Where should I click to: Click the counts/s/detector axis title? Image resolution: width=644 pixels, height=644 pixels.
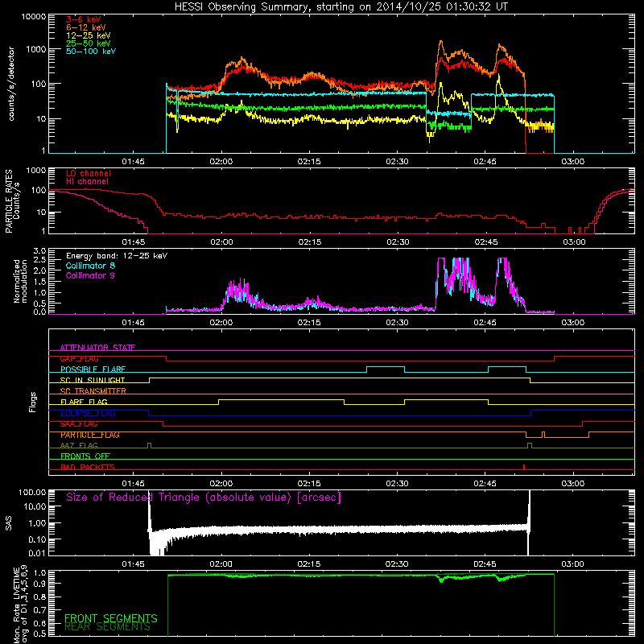coord(11,84)
